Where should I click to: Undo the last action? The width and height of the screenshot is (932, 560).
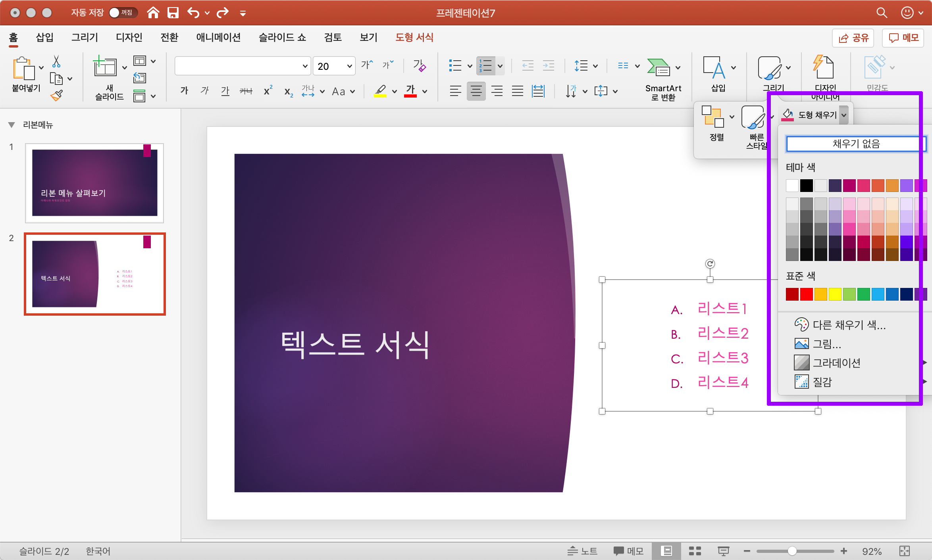(x=193, y=13)
